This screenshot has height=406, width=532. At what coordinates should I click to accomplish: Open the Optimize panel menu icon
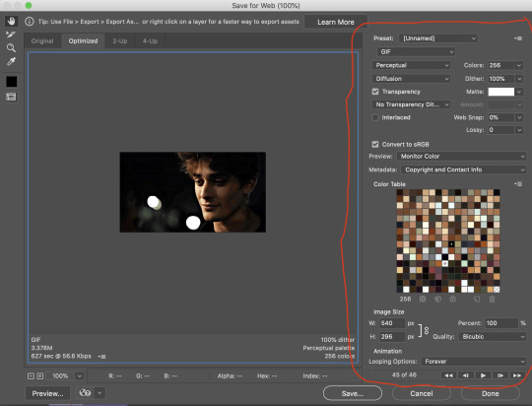518,38
